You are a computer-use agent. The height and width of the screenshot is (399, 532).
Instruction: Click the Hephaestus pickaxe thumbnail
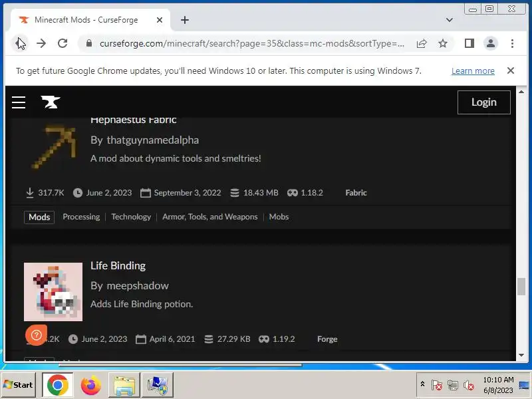point(53,146)
